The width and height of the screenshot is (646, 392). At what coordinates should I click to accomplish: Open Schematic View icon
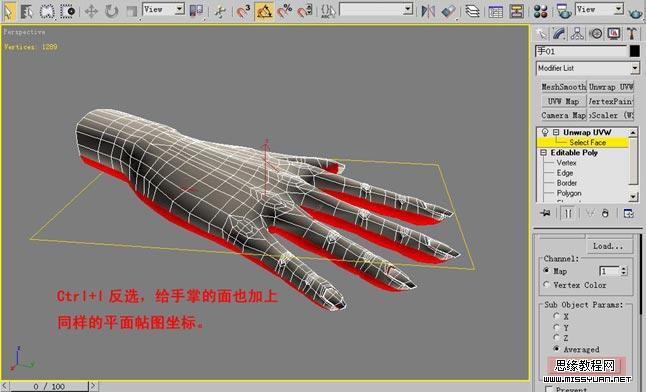coord(516,11)
